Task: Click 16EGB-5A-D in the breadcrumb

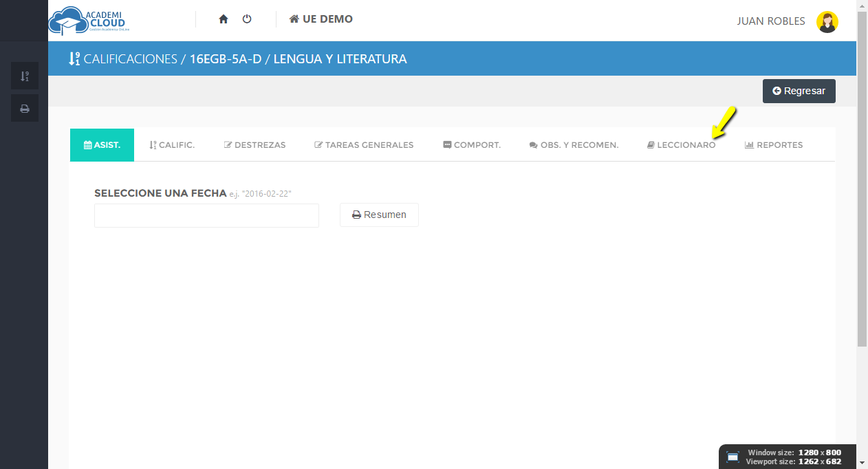Action: tap(226, 59)
